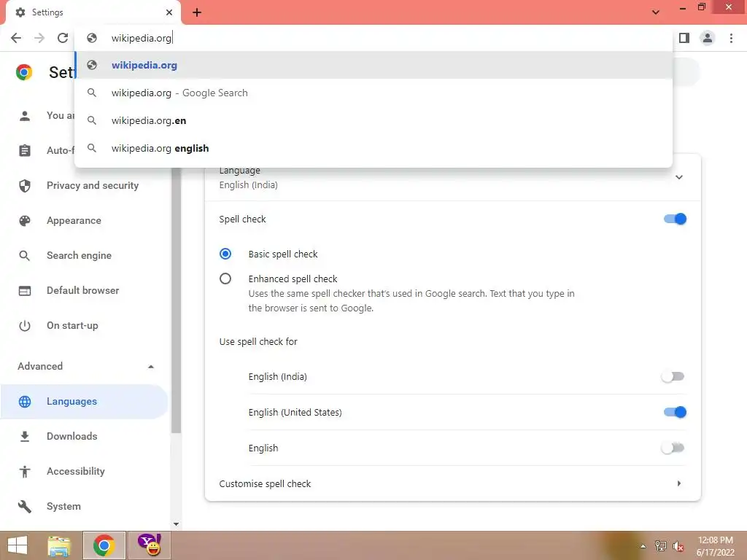Open Customise spell check arrow

[679, 483]
